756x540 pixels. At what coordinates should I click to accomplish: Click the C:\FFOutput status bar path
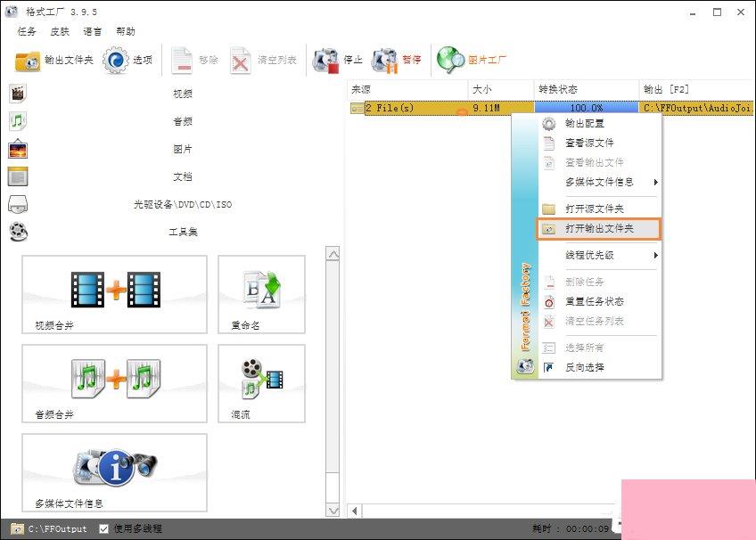[57, 528]
